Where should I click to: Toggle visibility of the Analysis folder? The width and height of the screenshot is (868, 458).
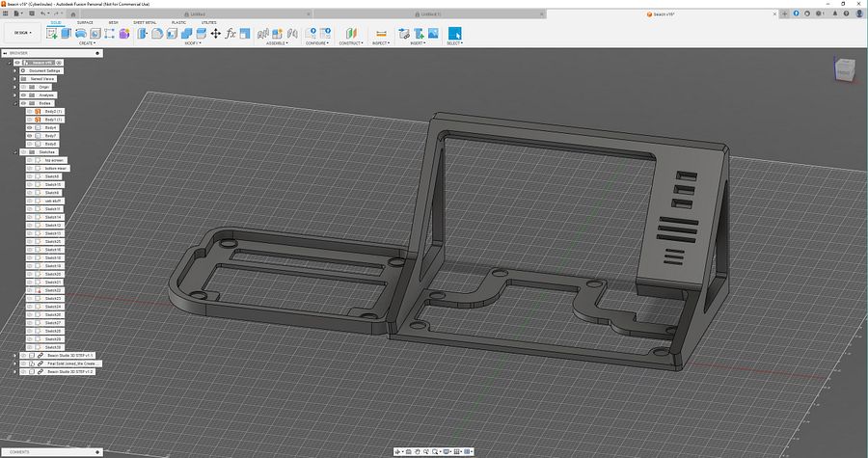24,95
